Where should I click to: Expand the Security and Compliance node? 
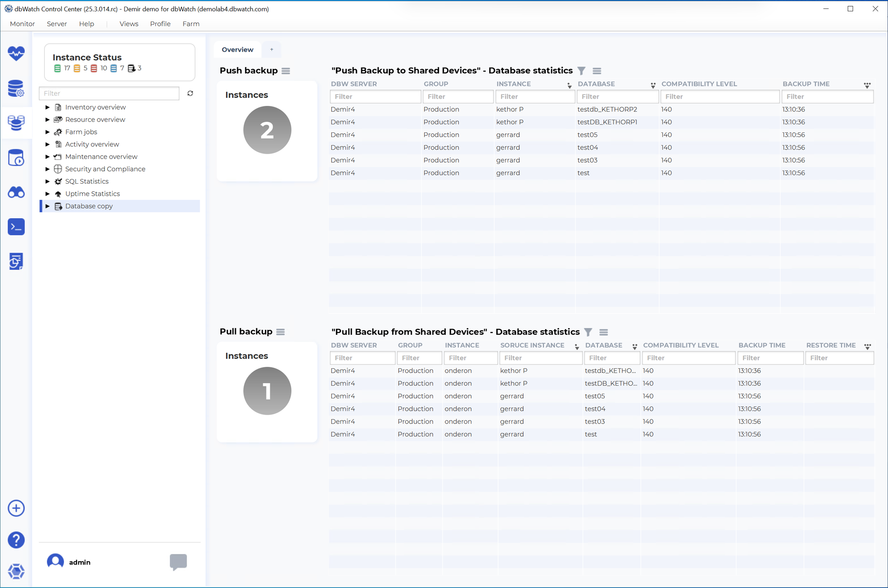coord(48,169)
